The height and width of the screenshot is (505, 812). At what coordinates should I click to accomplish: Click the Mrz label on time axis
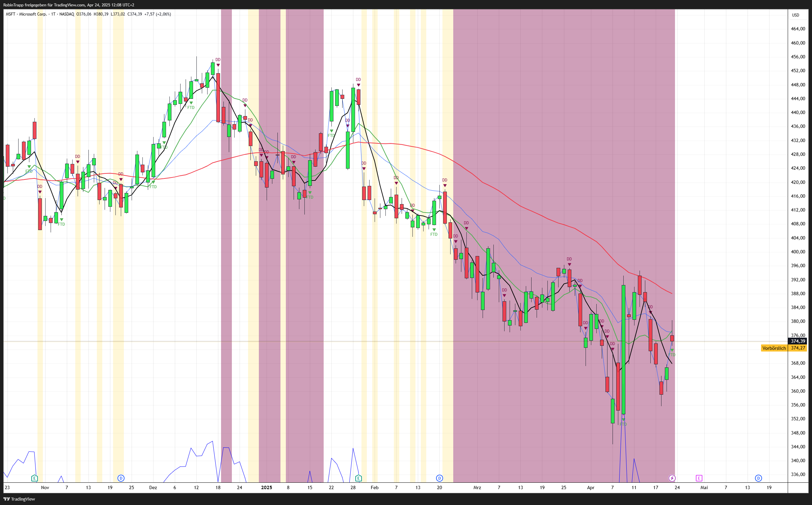[477, 487]
